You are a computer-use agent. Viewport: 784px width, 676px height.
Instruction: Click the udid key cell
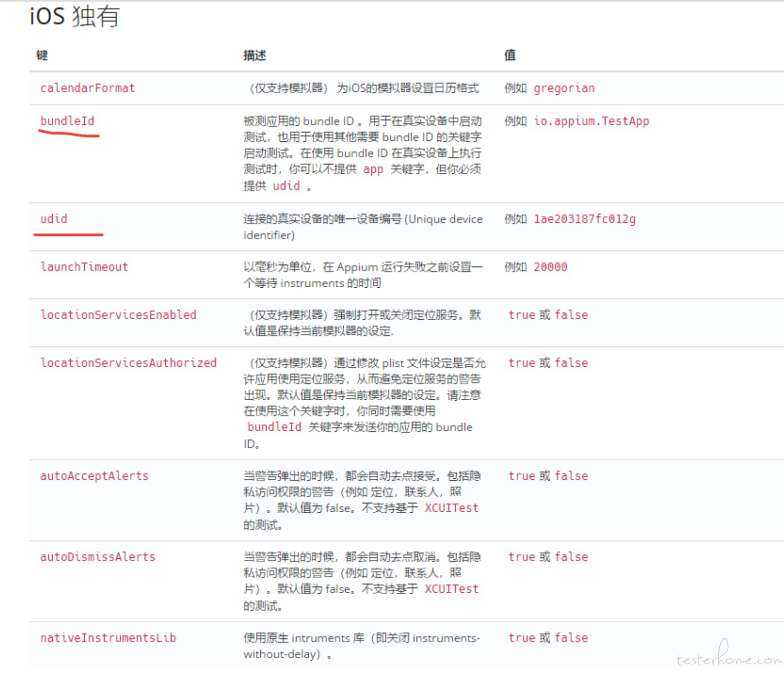54,219
